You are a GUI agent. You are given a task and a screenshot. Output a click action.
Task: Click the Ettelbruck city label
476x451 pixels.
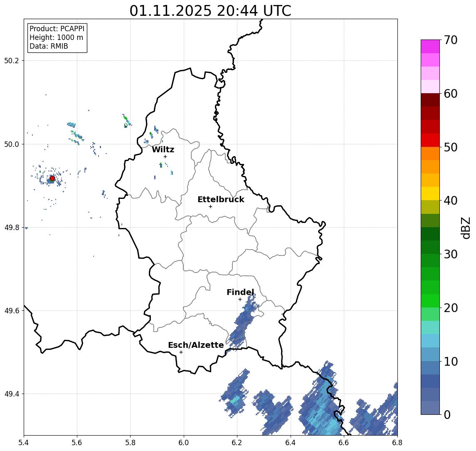coord(221,199)
